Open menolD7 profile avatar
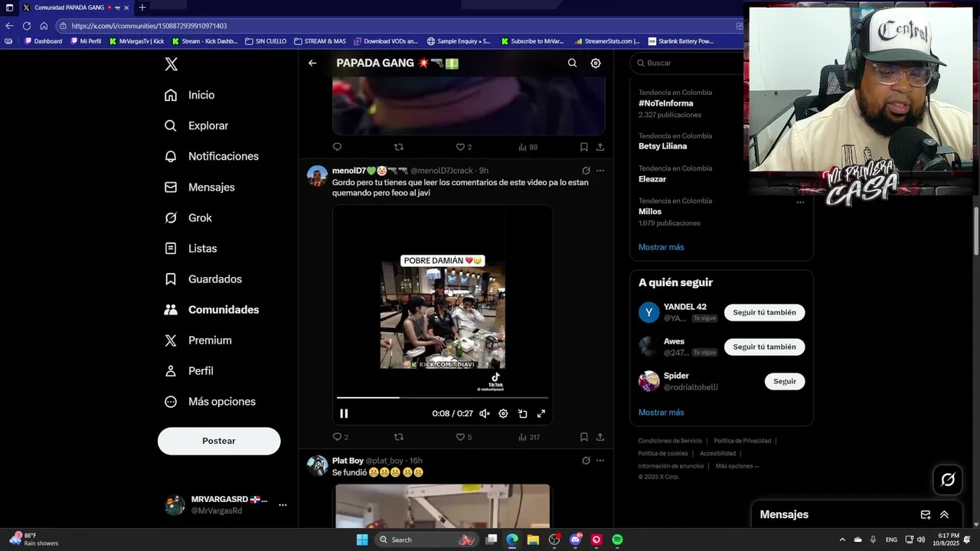980x551 pixels. (317, 176)
